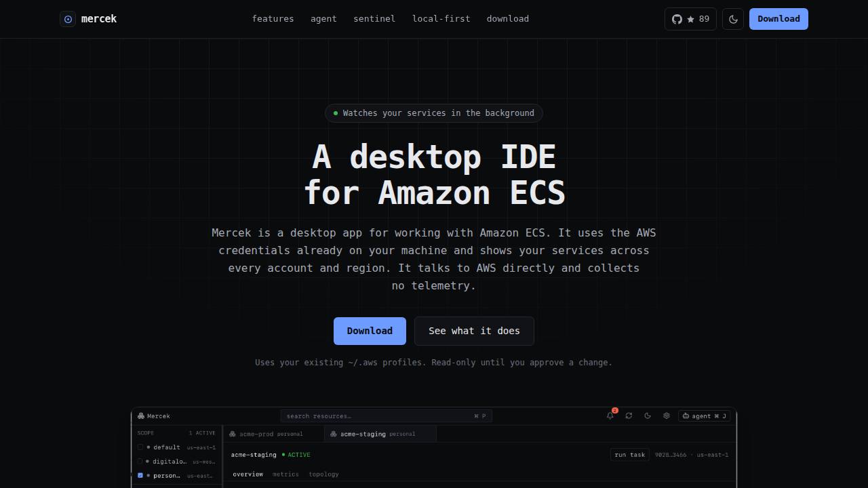Click the SCOPE heading in sidebar
Viewport: 868px width, 488px height.
click(146, 433)
